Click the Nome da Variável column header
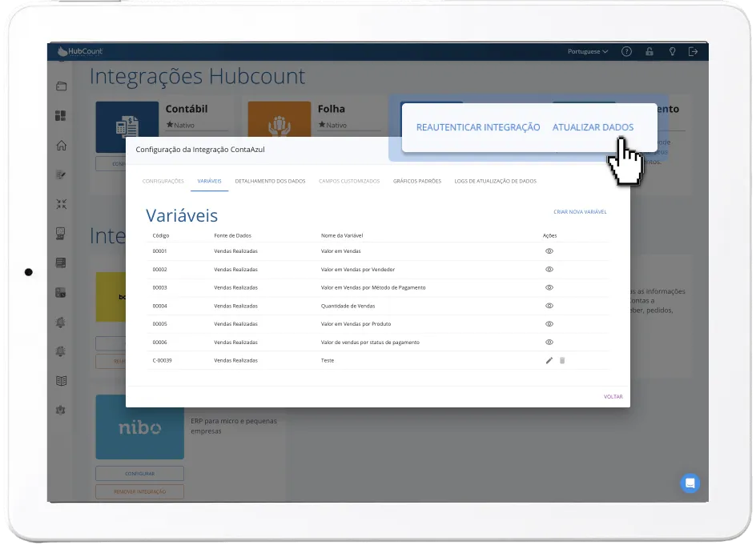The image size is (756, 545). pyautogui.click(x=342, y=235)
